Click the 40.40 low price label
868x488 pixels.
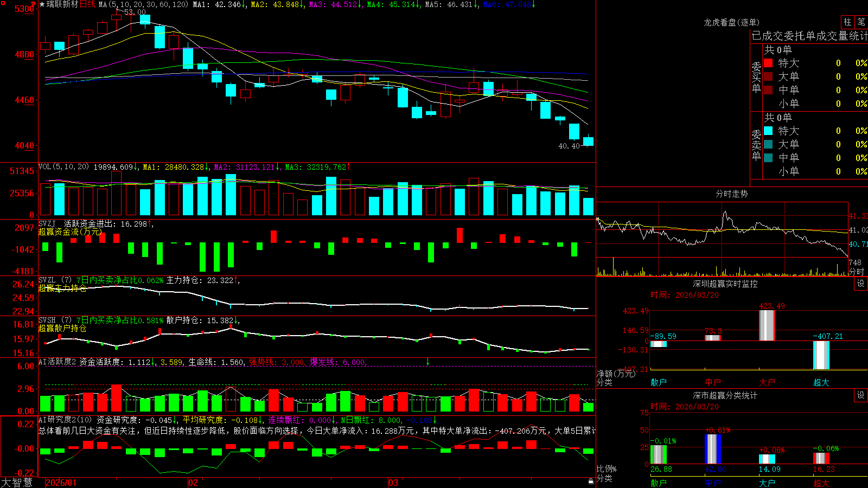(x=569, y=146)
